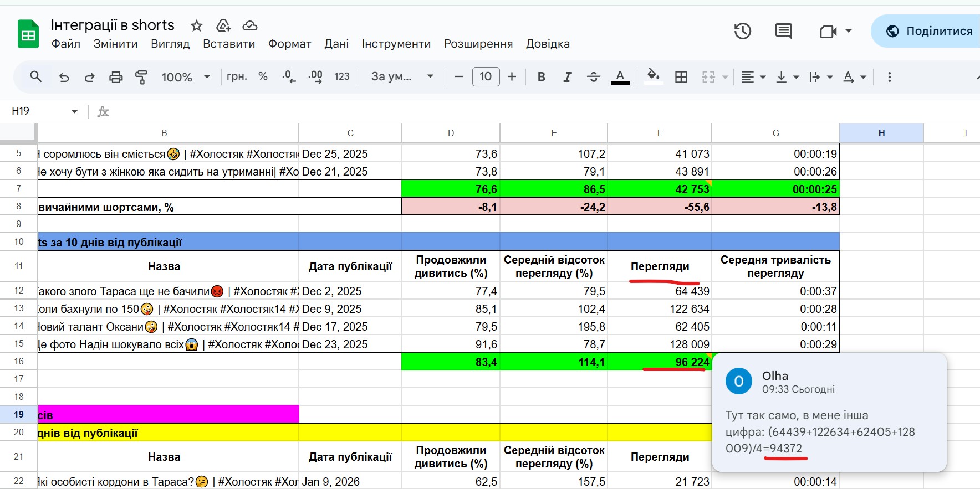Viewport: 980px width, 489px height.
Task: Select the cell showing -55,6
Action: coord(660,207)
